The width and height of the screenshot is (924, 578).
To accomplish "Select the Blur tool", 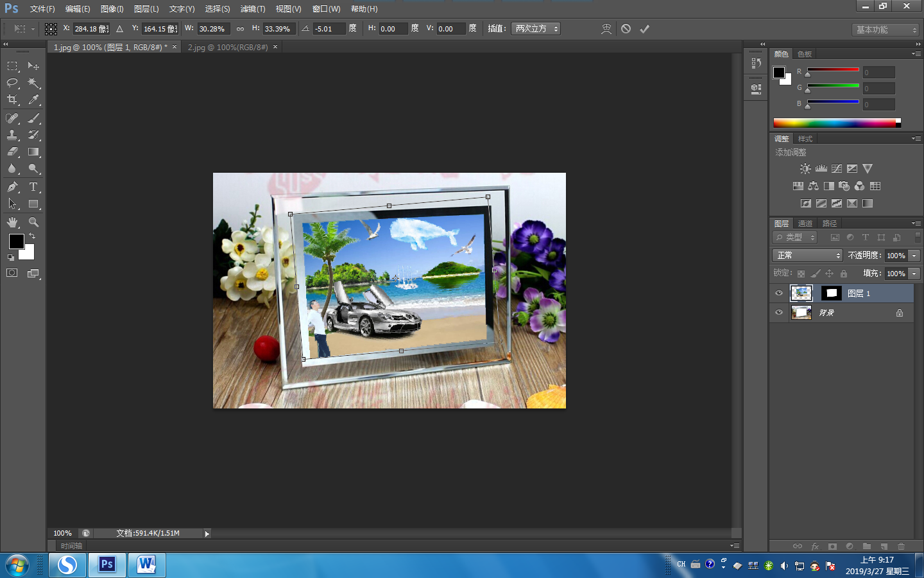I will tap(12, 169).
